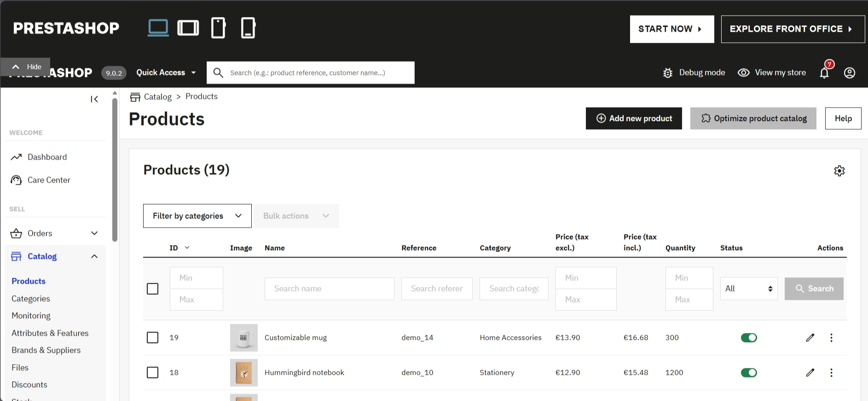
Task: Open product grid settings gear
Action: 839,171
